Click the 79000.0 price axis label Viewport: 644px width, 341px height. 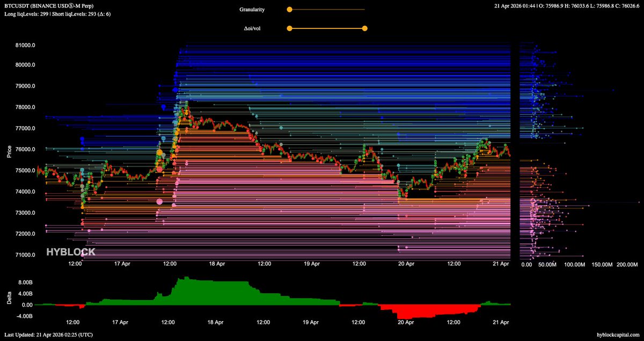[25, 86]
